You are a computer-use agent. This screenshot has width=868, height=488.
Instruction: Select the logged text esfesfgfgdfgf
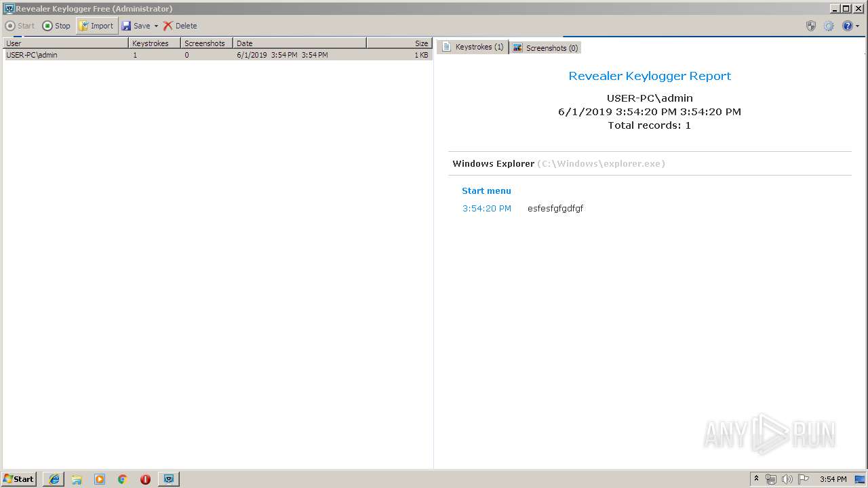[x=555, y=208]
